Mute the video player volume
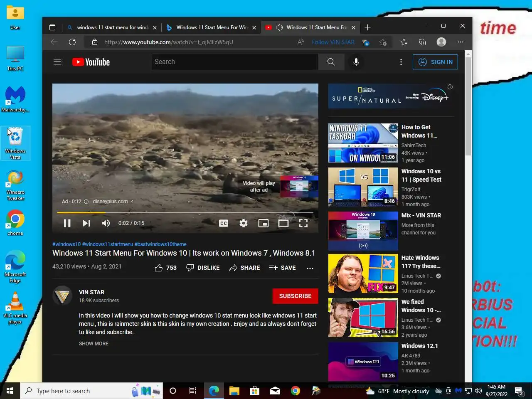 pos(106,223)
